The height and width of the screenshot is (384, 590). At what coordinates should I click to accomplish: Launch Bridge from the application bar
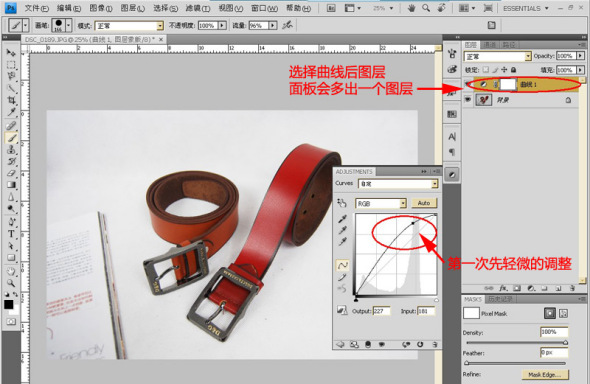331,8
